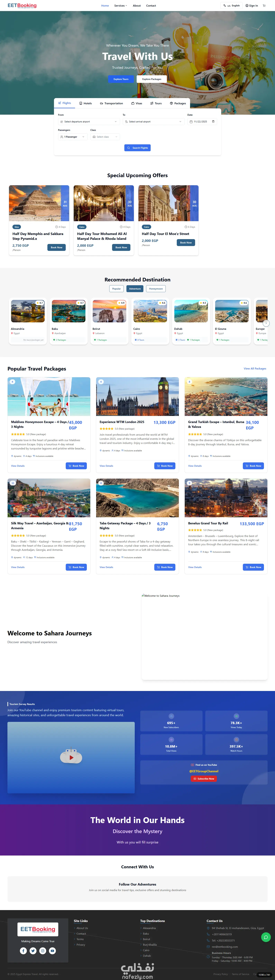Open the green WhatsApp chat bubble
The width and height of the screenshot is (275, 980).
point(266,937)
